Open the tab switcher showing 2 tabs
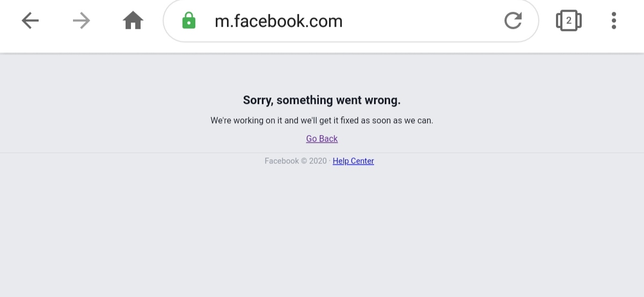Viewport: 644px width, 297px height. coord(569,21)
